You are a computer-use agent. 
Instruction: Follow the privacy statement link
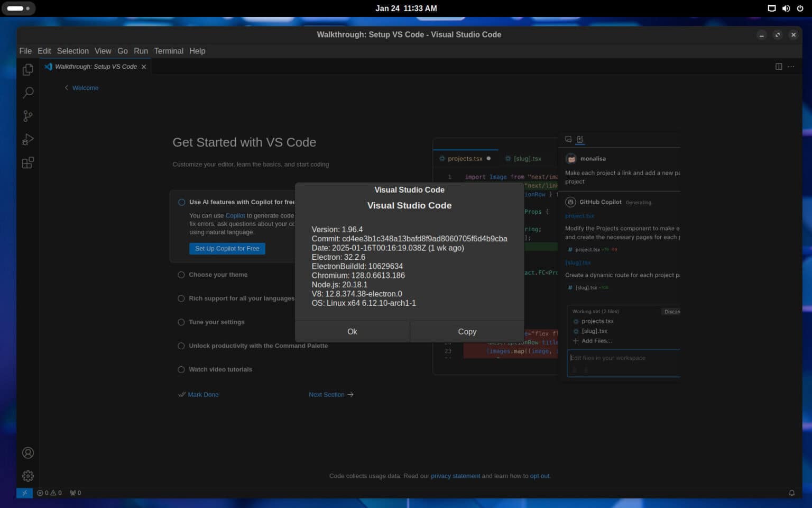pos(455,476)
